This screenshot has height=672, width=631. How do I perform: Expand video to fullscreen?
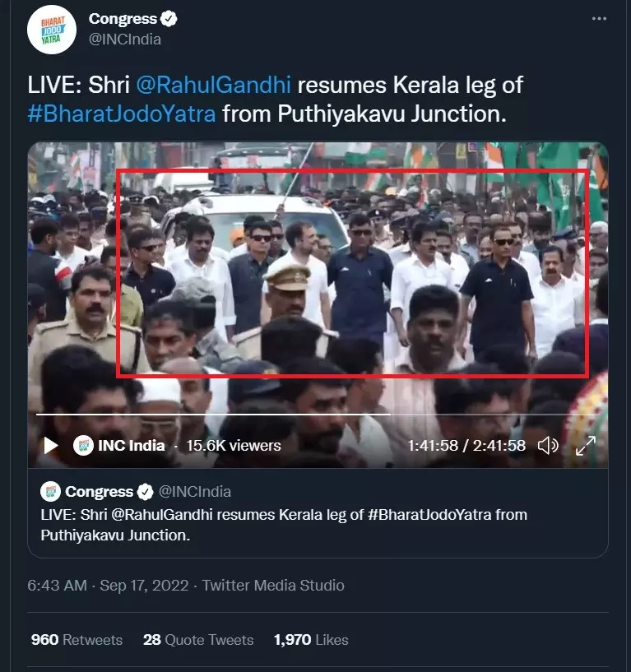pyautogui.click(x=585, y=446)
